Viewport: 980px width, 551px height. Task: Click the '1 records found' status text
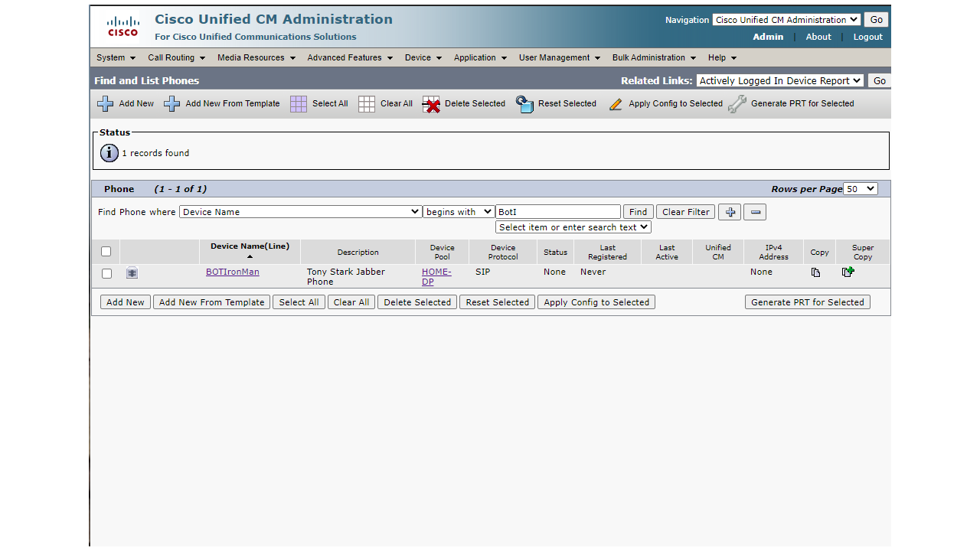point(155,153)
